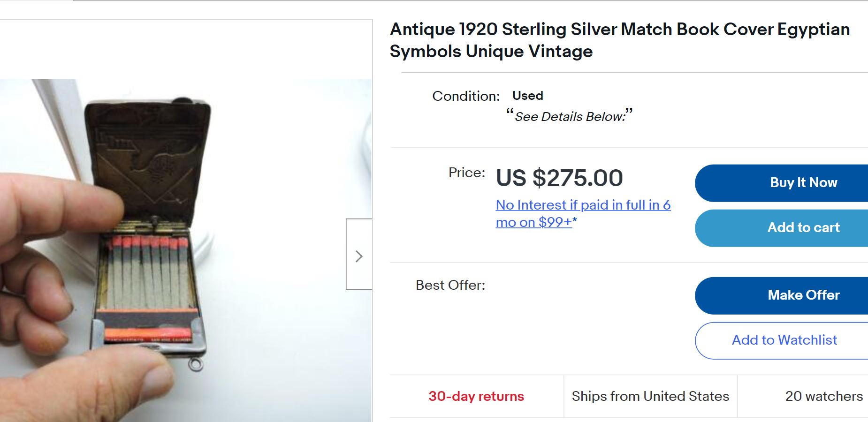Add this listing to Watchlist
The height and width of the screenshot is (422, 868).
tap(784, 340)
